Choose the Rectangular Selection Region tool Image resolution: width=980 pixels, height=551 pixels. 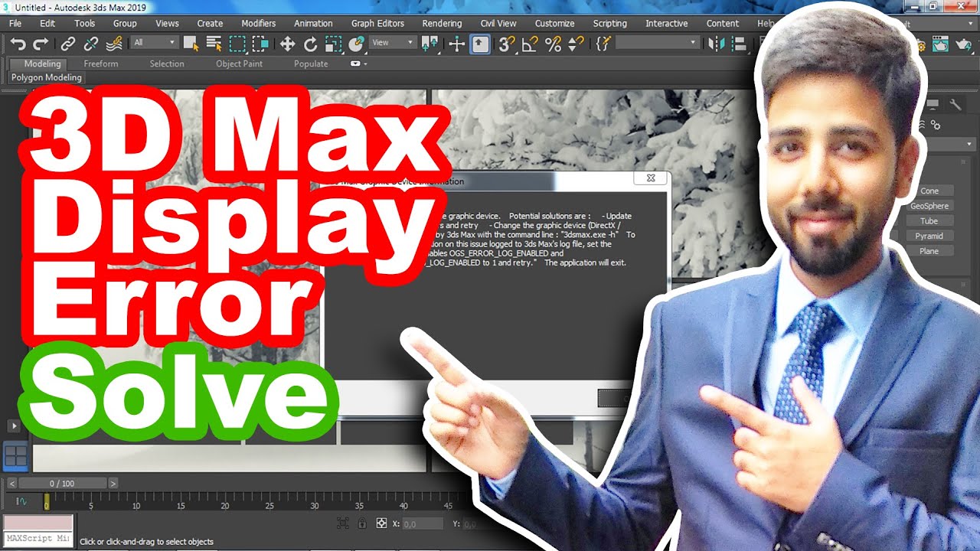pyautogui.click(x=237, y=44)
